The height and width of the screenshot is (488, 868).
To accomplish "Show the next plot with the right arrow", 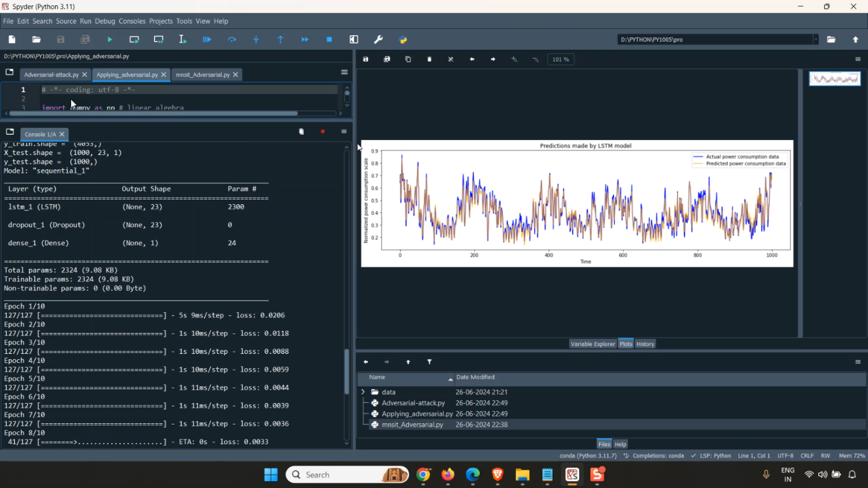I will (493, 59).
